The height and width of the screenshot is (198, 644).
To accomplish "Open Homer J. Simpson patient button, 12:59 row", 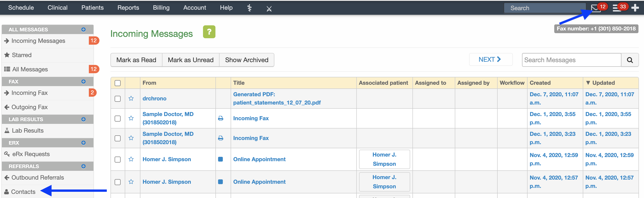I will tap(384, 159).
